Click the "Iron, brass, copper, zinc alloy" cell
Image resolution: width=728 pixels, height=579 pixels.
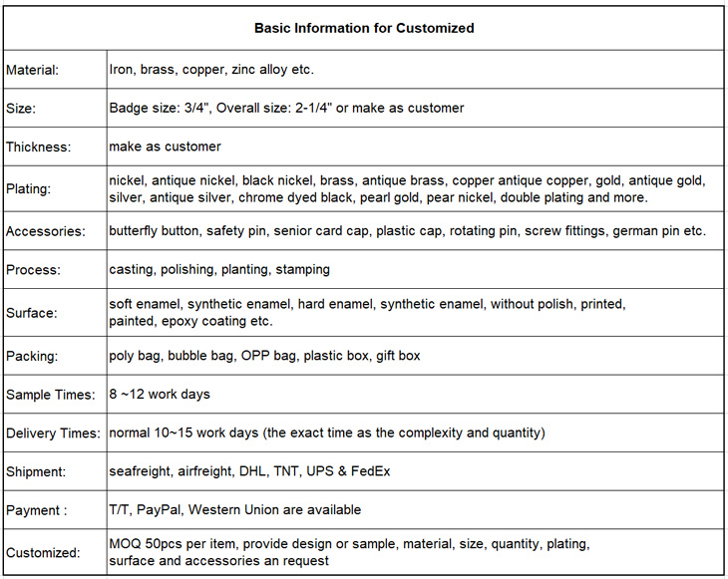tap(211, 70)
